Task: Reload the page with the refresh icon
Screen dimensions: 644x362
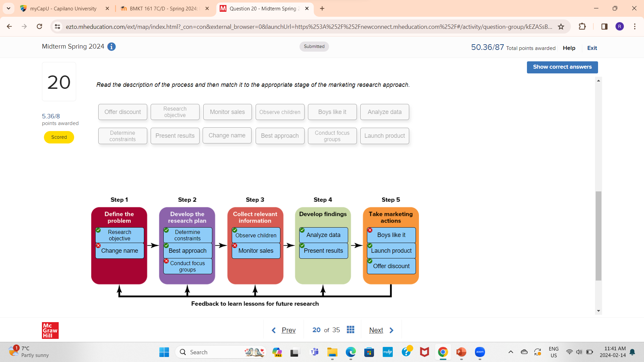Action: (x=39, y=26)
